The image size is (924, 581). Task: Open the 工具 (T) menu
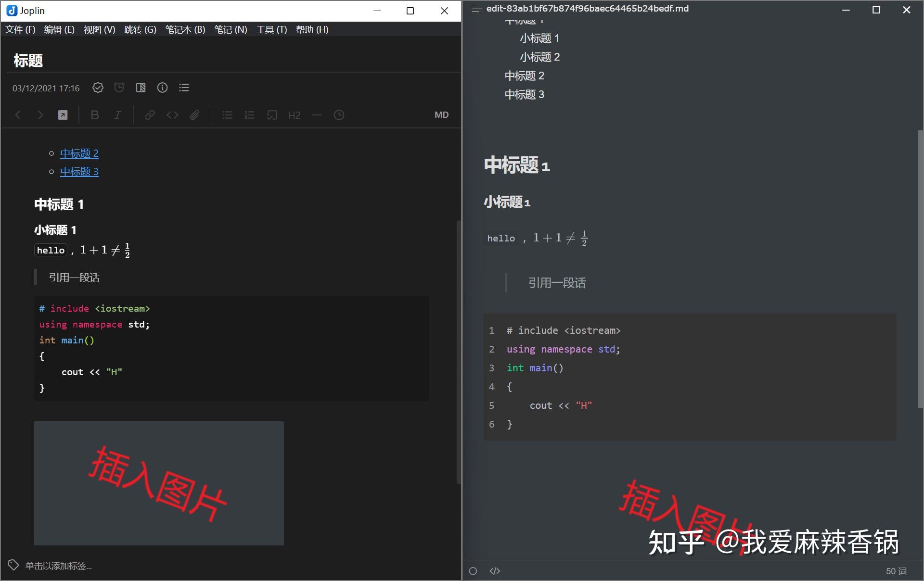pos(271,29)
